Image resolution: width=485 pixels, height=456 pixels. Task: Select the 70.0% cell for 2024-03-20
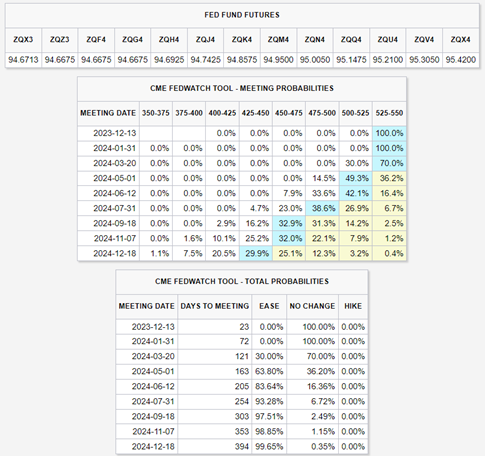click(x=389, y=163)
